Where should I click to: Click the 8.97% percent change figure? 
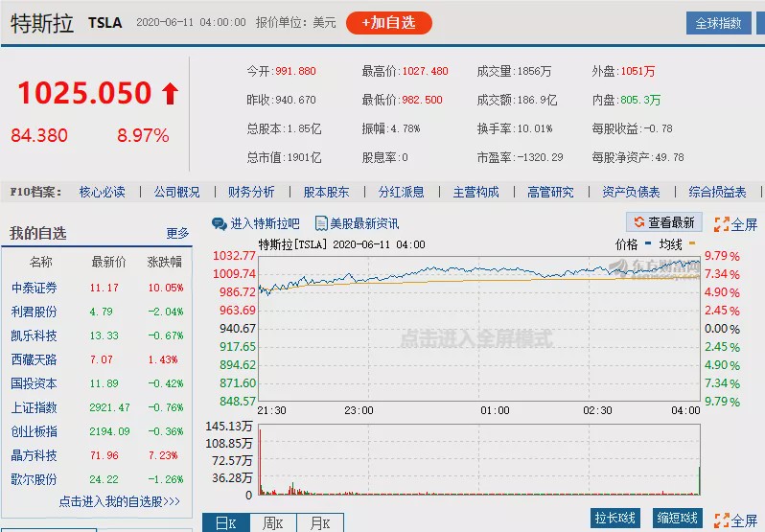[143, 135]
